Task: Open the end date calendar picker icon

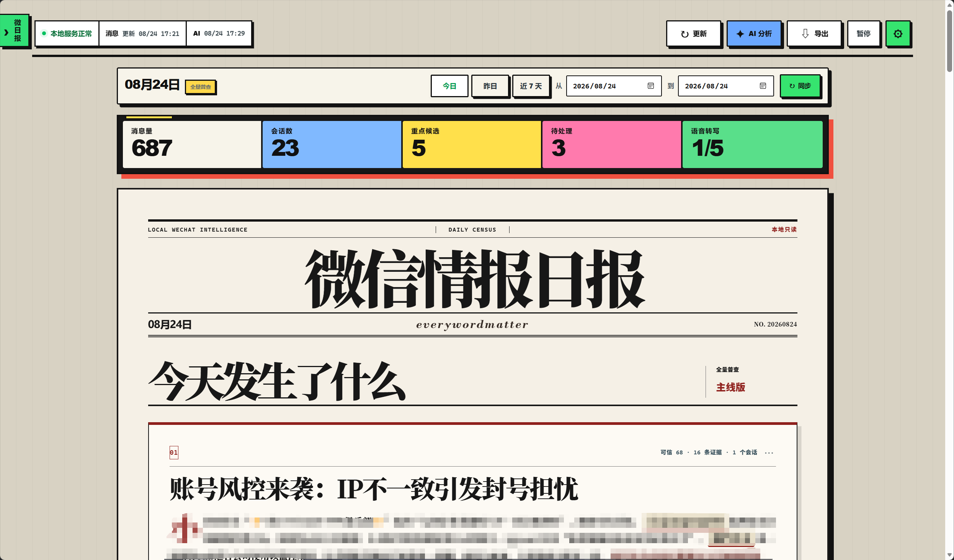Action: 763,86
